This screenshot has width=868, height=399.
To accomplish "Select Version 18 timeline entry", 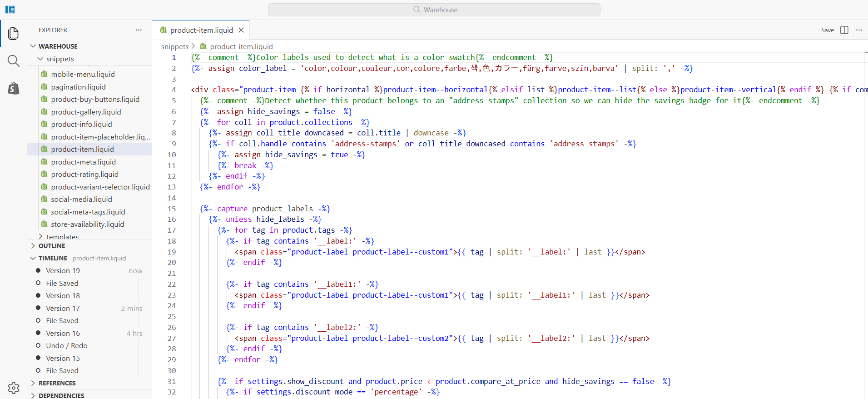I will tap(89, 295).
